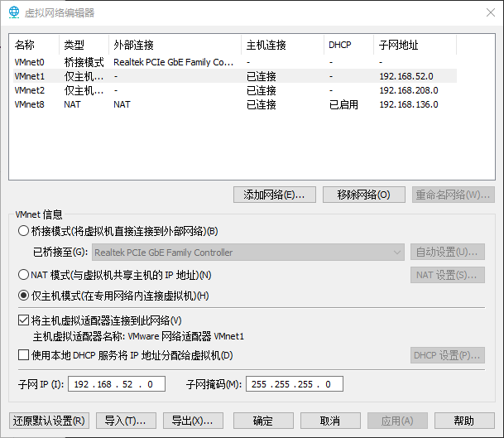The image size is (504, 438).
Task: Click the 添加网络(E) button
Action: click(x=275, y=195)
